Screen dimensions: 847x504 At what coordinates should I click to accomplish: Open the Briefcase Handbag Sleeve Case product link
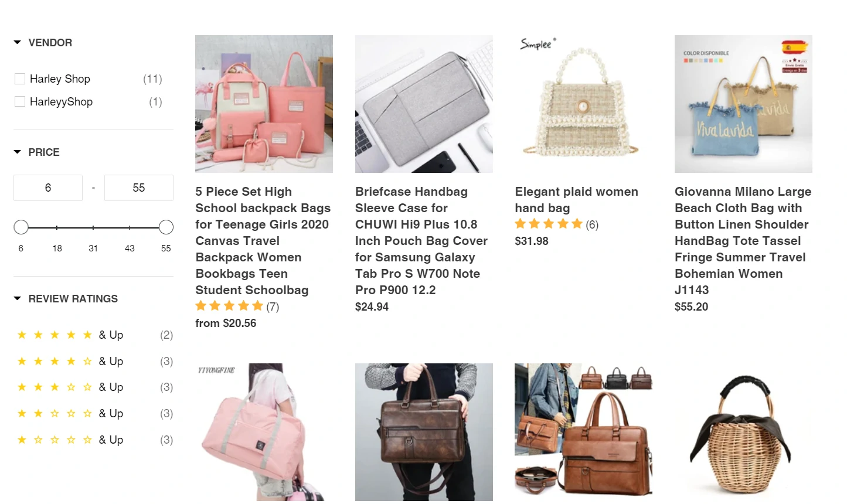(421, 241)
